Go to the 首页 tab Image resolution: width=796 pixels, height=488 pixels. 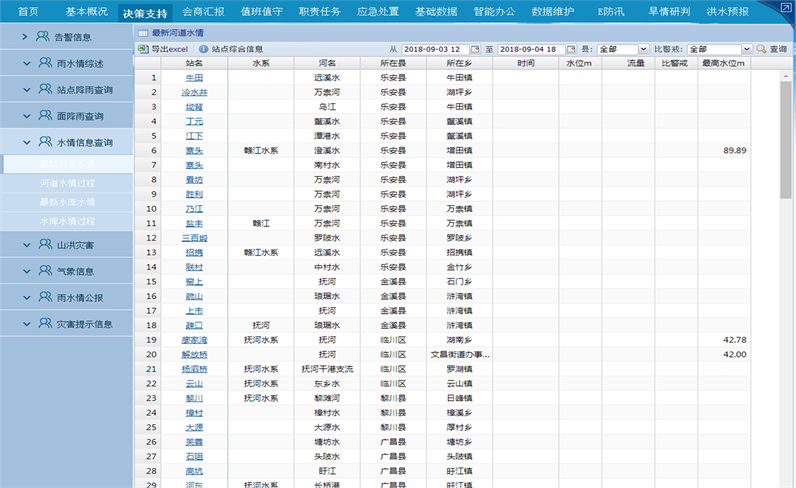[28, 12]
